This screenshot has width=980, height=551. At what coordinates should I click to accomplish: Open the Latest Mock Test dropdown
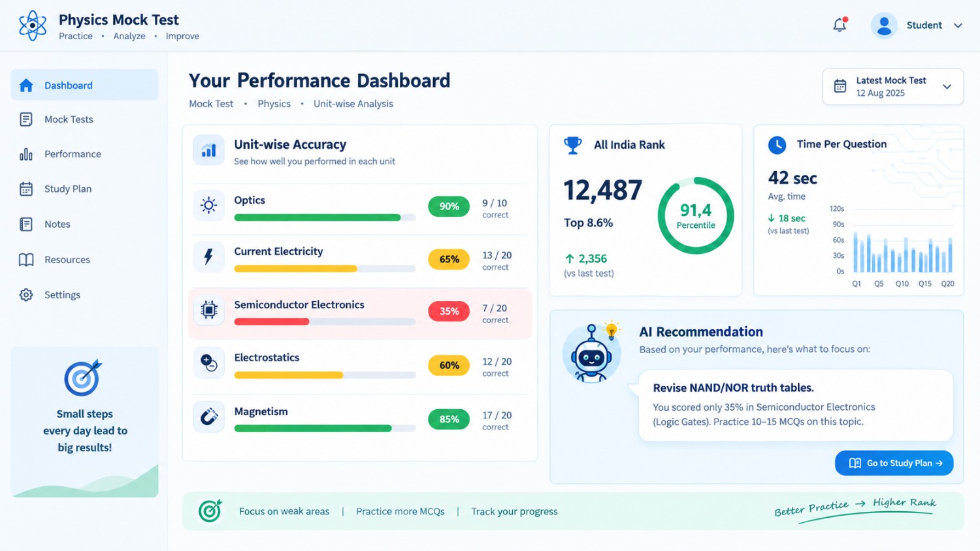[x=893, y=86]
